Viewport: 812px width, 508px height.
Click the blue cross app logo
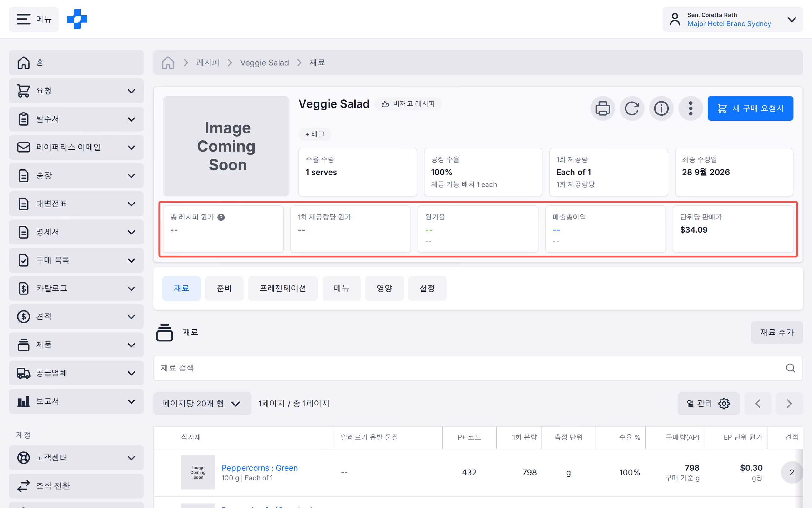[x=77, y=19]
